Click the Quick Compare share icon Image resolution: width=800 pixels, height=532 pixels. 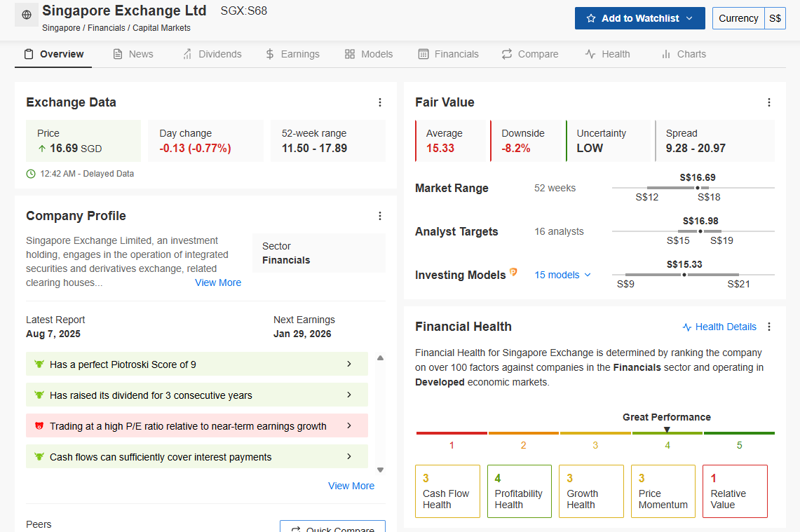(295, 529)
